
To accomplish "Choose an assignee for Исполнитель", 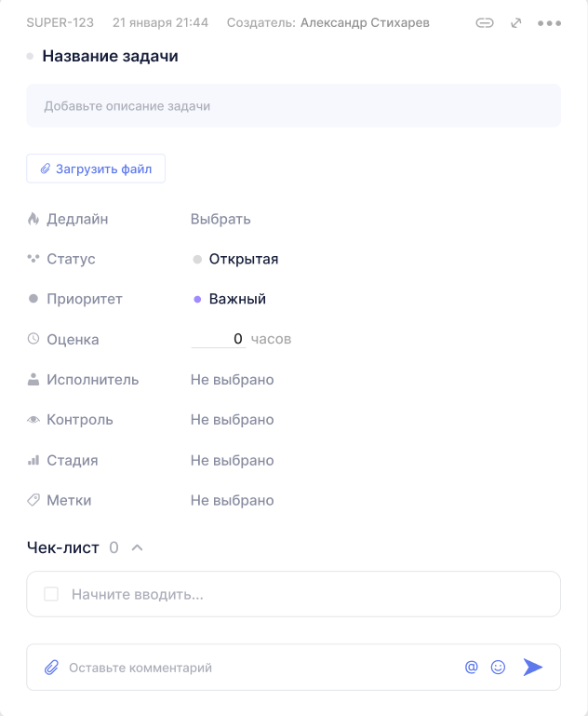I will 233,380.
